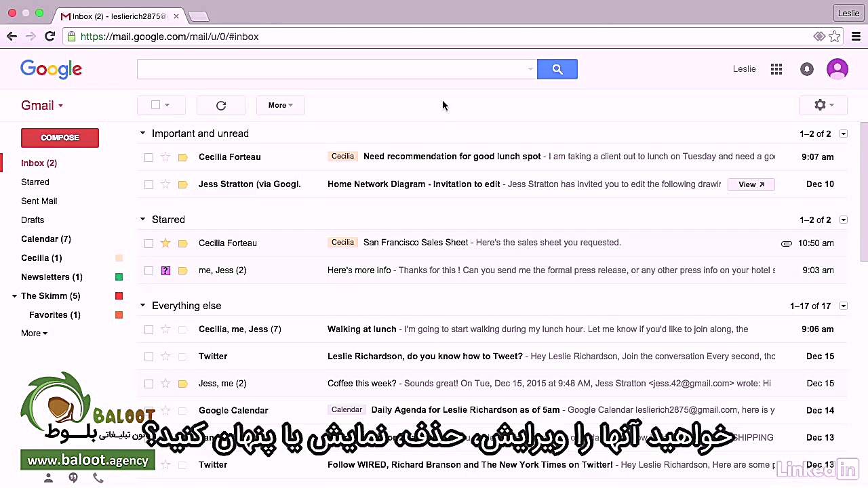Select the Need recommendation for good lunch spot email checkbox
Viewport: 868px width, 488px height.
[149, 157]
